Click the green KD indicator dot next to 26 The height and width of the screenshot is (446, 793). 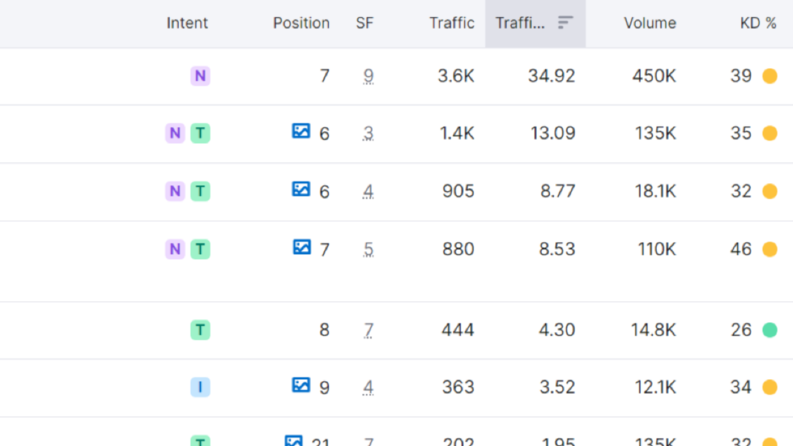(770, 330)
